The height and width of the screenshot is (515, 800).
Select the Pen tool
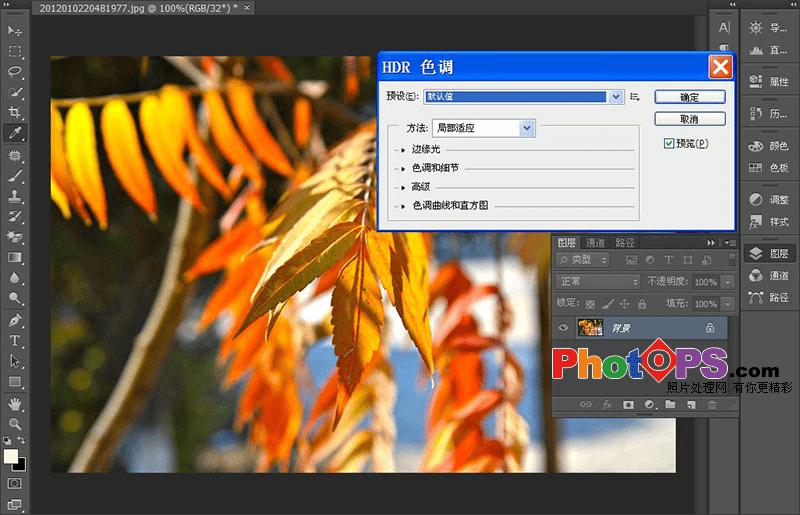pos(15,320)
